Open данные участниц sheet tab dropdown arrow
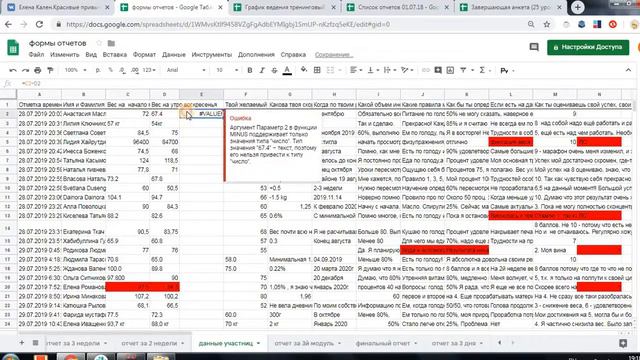 (258, 343)
